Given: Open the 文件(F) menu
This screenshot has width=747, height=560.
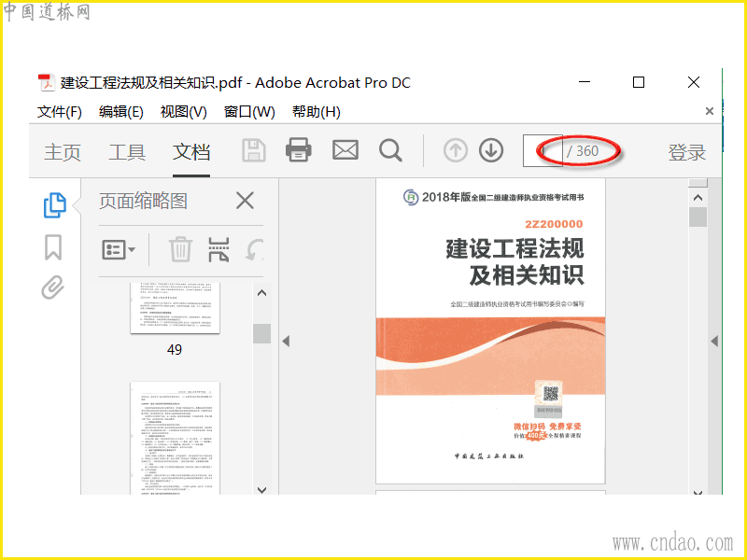Looking at the screenshot, I should pyautogui.click(x=60, y=112).
